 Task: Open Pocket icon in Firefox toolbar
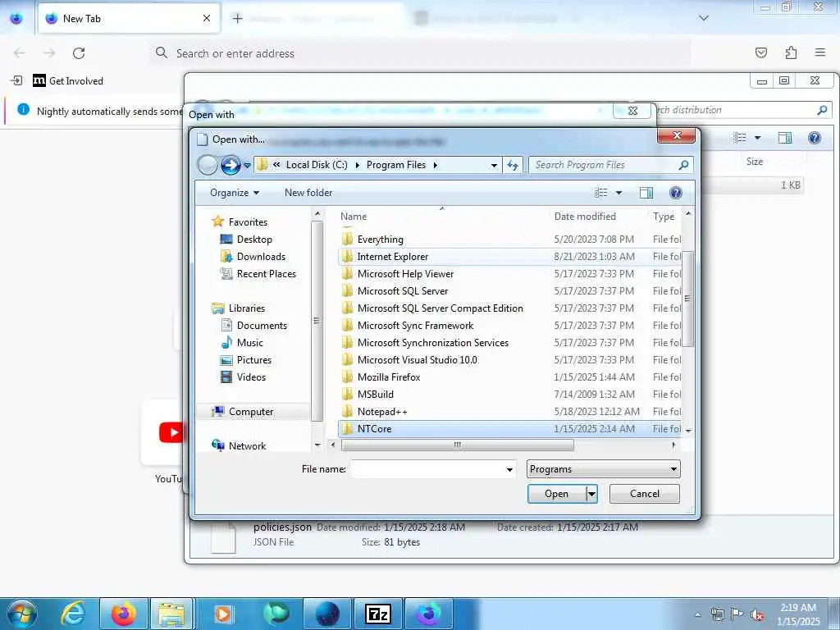click(760, 52)
